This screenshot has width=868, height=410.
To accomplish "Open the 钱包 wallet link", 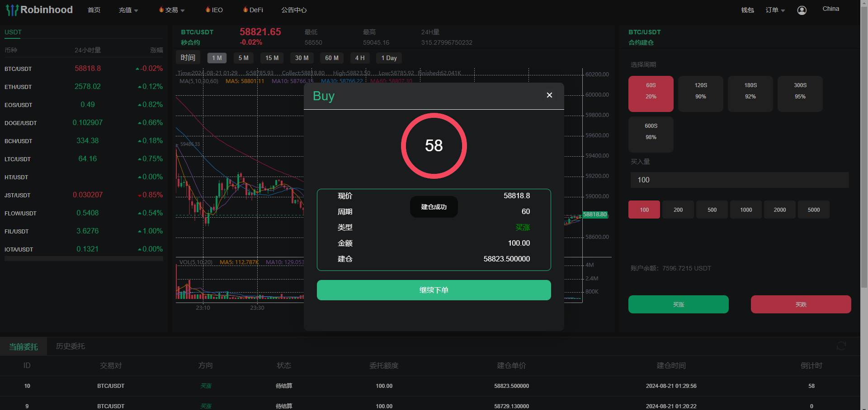I will 747,10.
